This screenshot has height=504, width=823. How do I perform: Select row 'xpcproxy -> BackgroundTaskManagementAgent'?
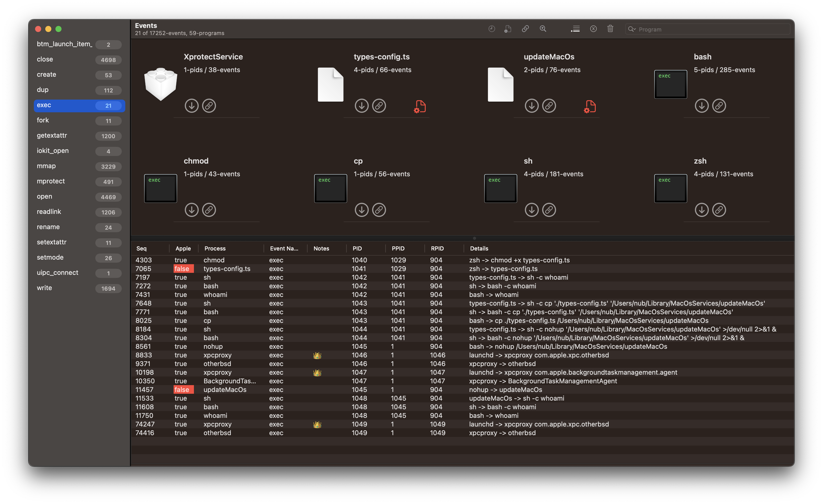462,381
